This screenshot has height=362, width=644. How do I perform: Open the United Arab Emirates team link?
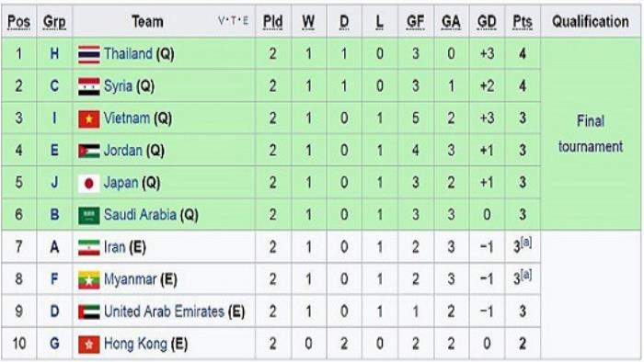[x=164, y=311]
